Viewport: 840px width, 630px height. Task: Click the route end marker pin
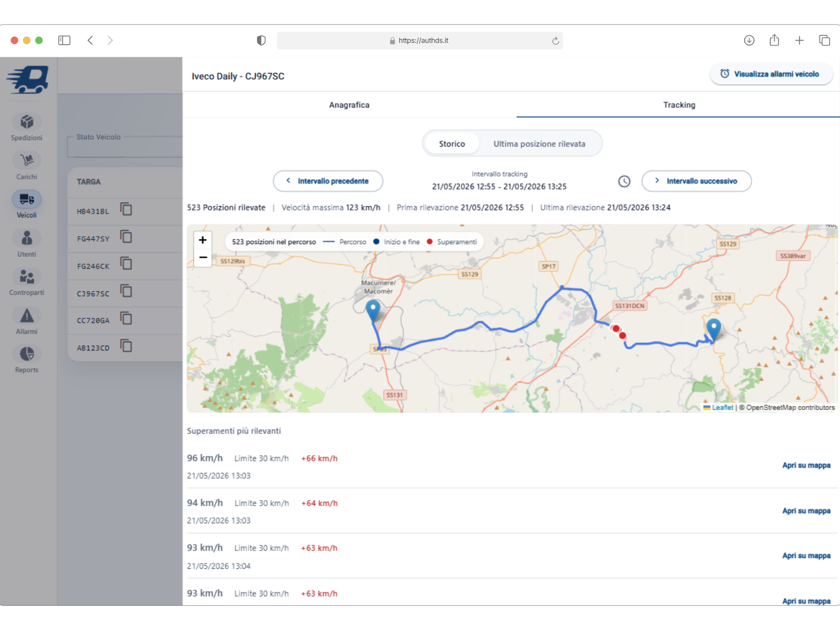point(714,330)
